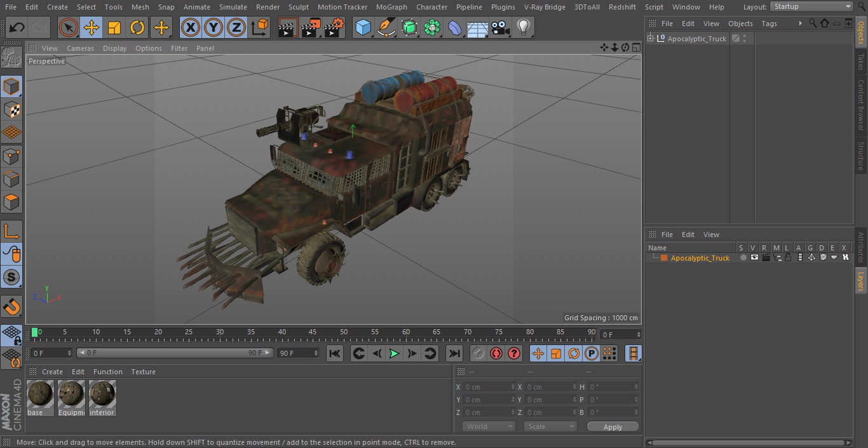Image resolution: width=868 pixels, height=448 pixels.
Task: Activate the Rotate tool
Action: click(x=137, y=28)
